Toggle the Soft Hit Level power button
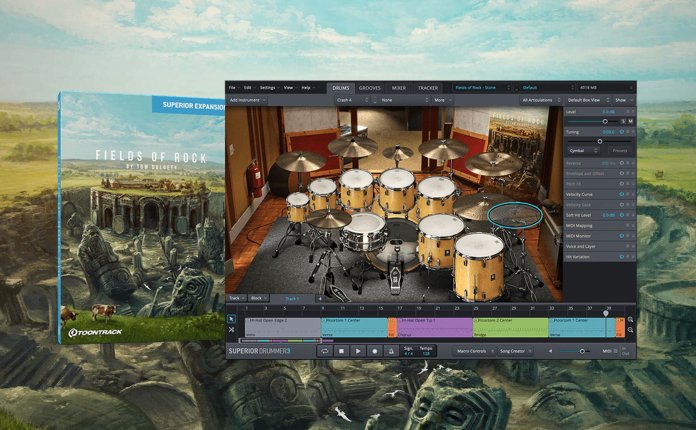 pos(621,215)
